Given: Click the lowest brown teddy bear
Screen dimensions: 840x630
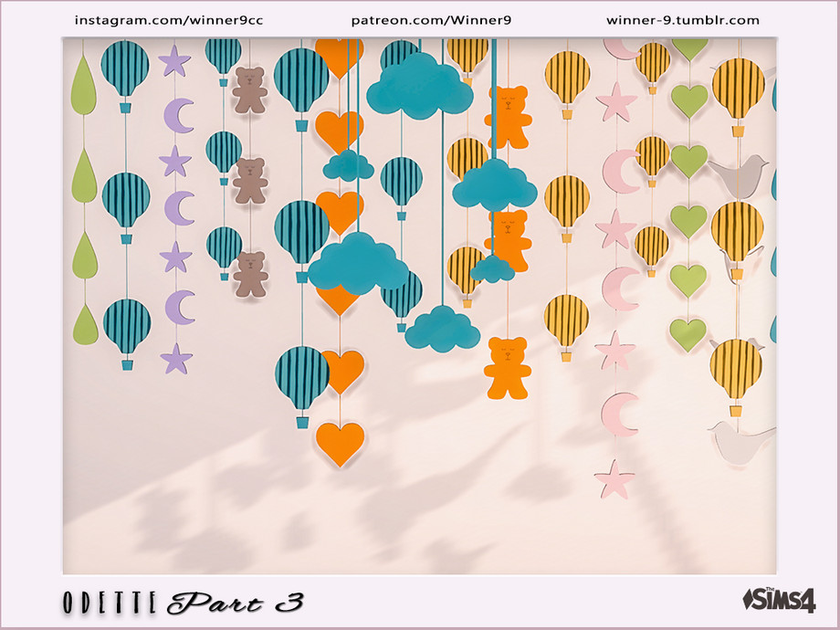Looking at the screenshot, I should point(250,274).
